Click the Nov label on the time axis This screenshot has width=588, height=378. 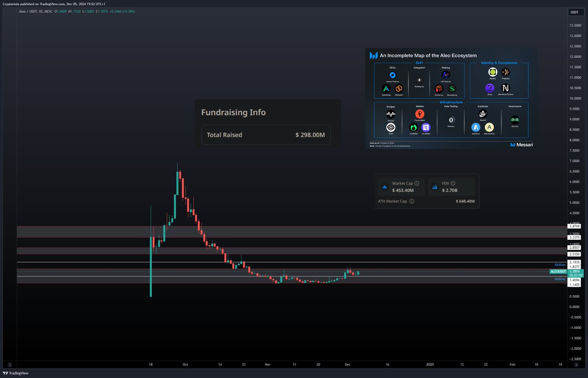click(x=268, y=364)
